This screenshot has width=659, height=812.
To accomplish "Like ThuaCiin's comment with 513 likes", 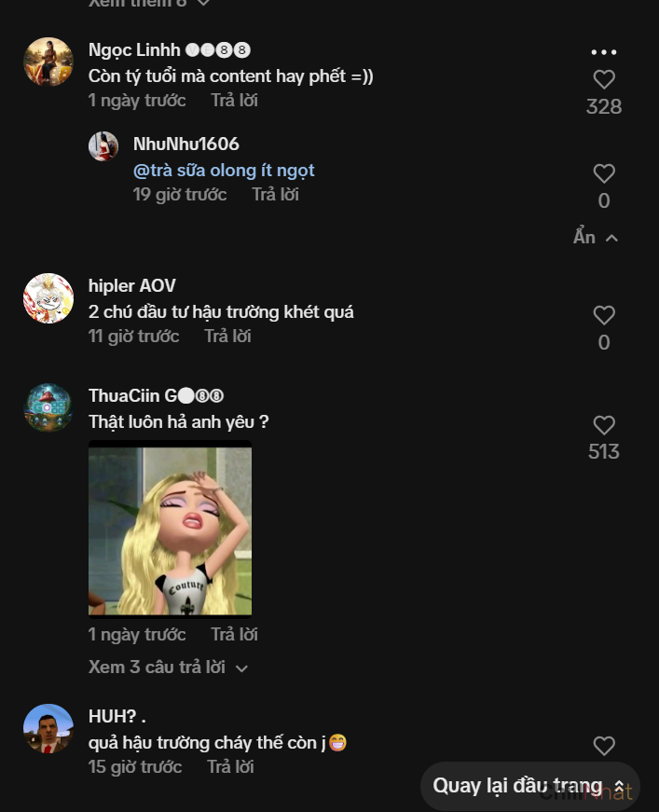I will [604, 426].
